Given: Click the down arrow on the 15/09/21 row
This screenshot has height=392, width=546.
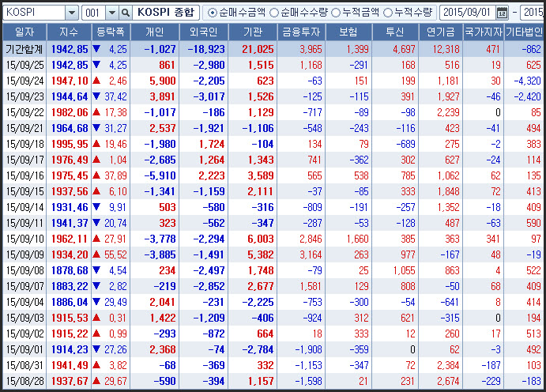Looking at the screenshot, I should (96, 128).
